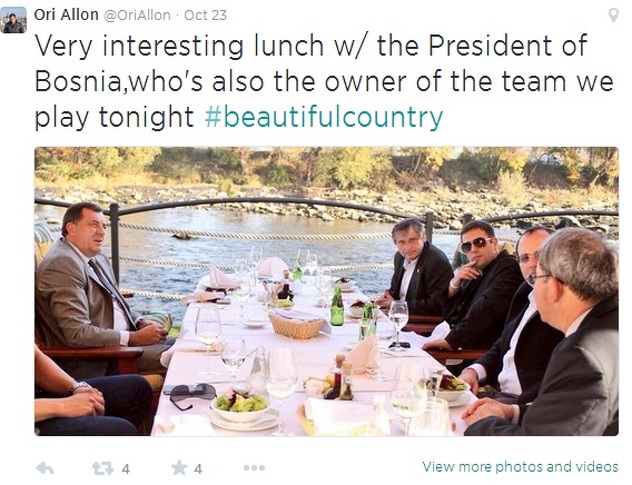Click the bread basket on the table

(x=297, y=324)
